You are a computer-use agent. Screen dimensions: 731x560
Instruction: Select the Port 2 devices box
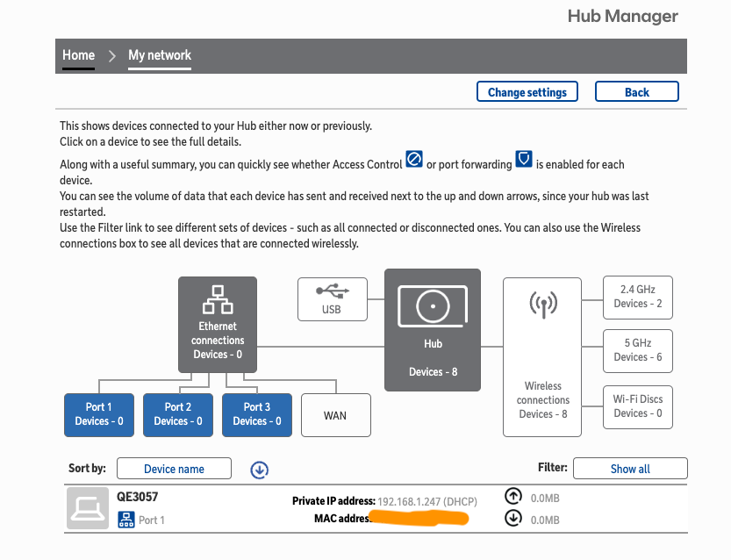click(x=178, y=414)
